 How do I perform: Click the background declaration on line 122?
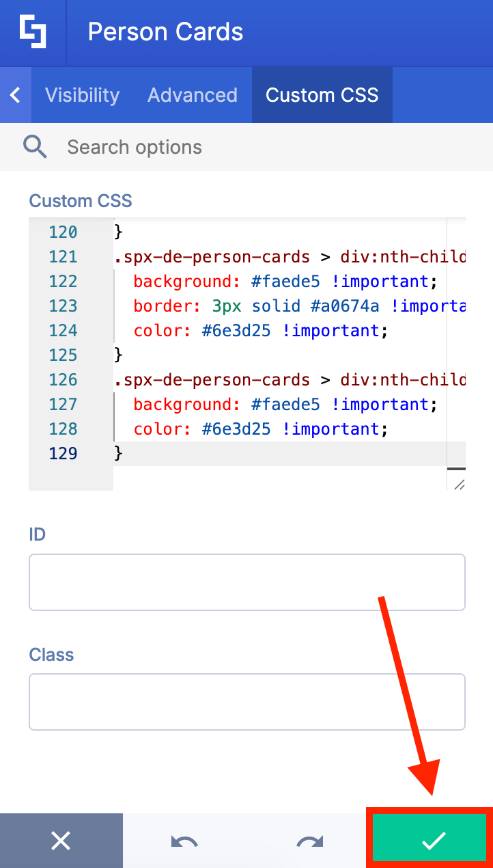(x=285, y=282)
